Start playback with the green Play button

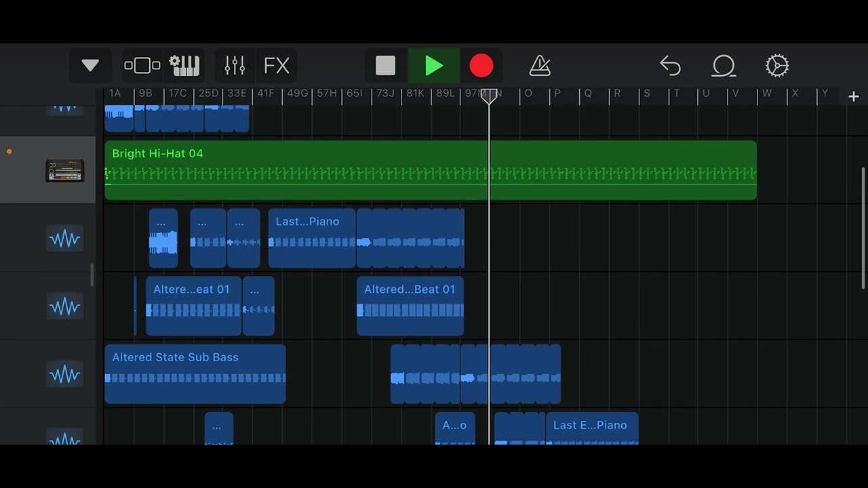(434, 66)
